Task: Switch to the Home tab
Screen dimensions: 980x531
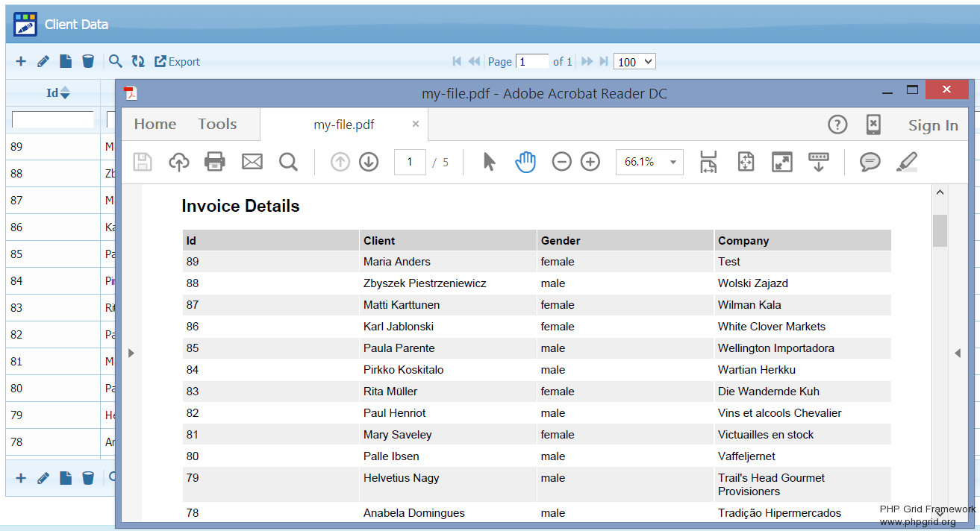Action: point(155,125)
